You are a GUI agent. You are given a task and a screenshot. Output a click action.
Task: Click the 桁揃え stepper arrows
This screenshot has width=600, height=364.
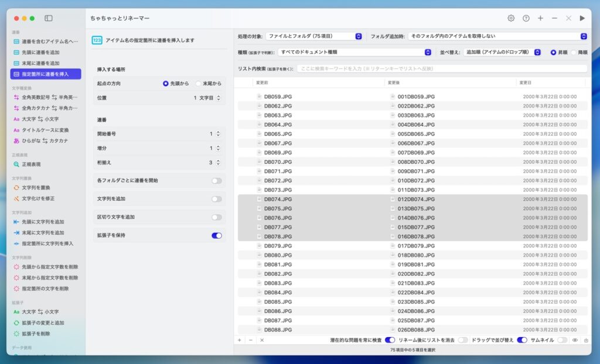[x=218, y=163]
